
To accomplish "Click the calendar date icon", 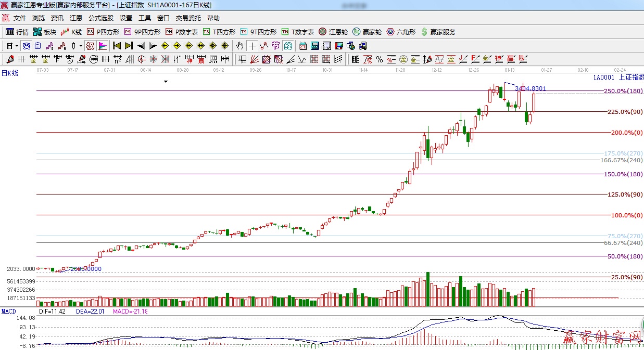I will tap(302, 46).
